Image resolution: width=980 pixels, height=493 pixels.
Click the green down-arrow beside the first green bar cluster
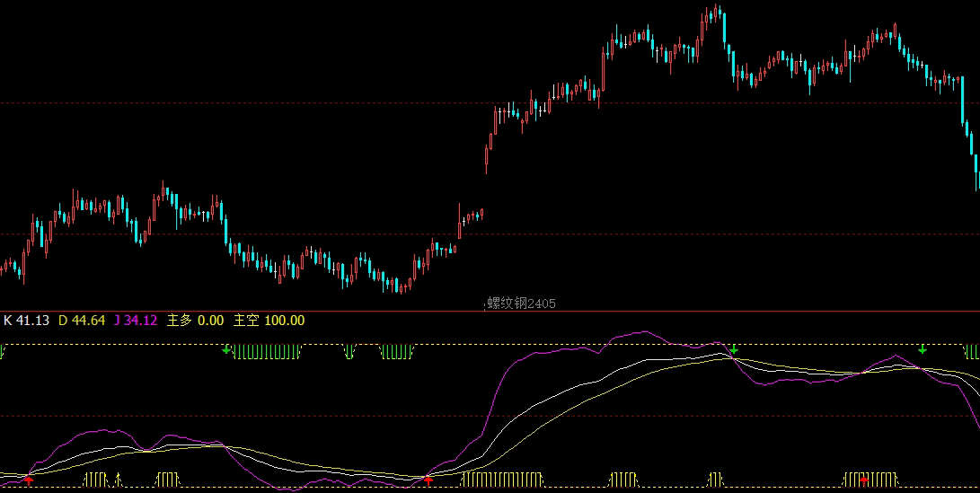[x=226, y=349]
